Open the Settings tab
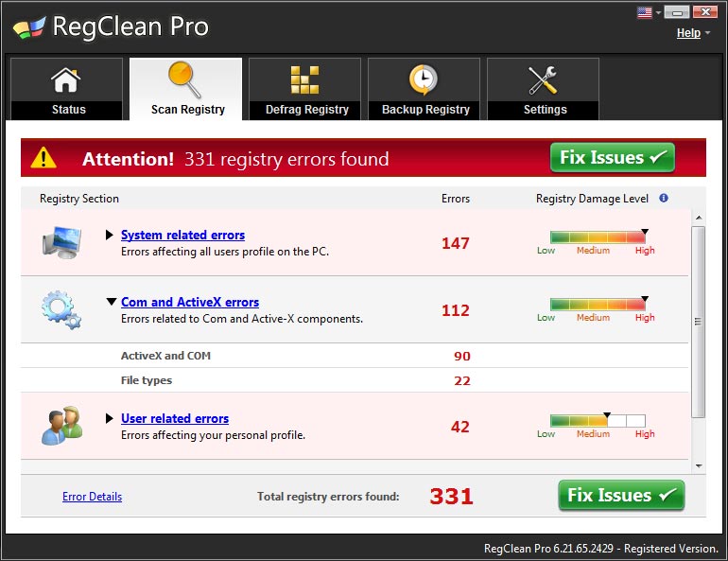 (x=544, y=90)
